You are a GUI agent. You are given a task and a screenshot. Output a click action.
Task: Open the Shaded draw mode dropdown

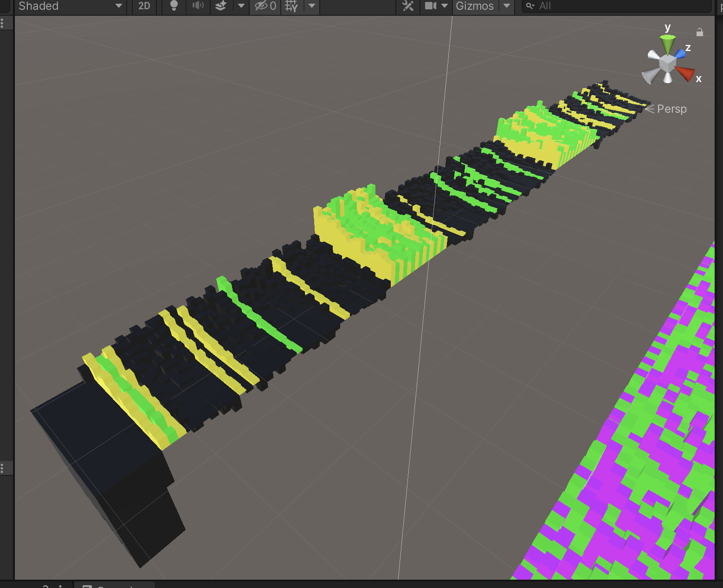click(x=70, y=6)
